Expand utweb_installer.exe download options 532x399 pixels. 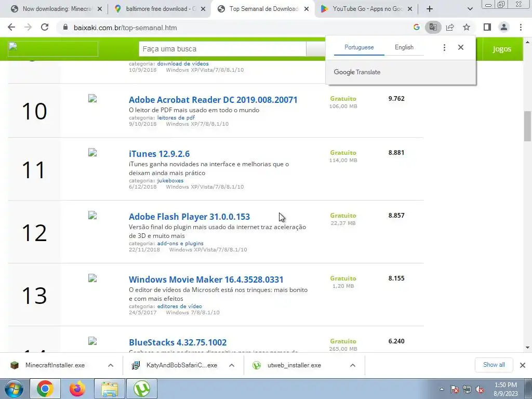point(353,365)
